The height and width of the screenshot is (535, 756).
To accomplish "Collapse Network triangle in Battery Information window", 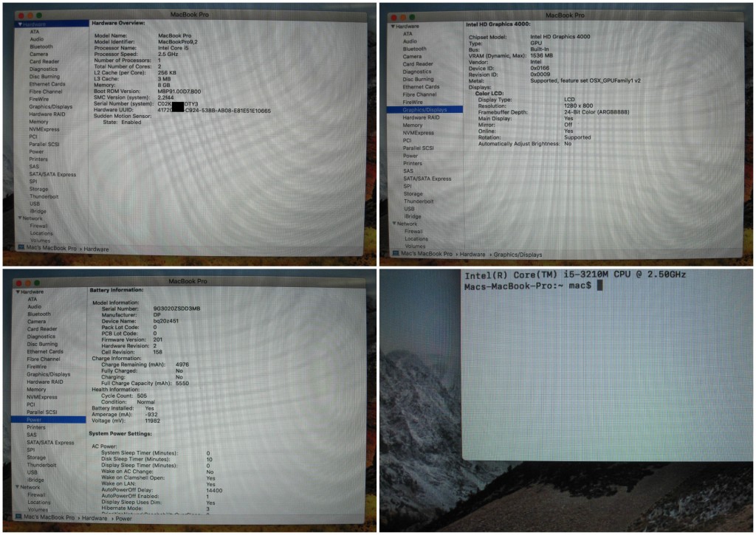I will click(x=18, y=487).
